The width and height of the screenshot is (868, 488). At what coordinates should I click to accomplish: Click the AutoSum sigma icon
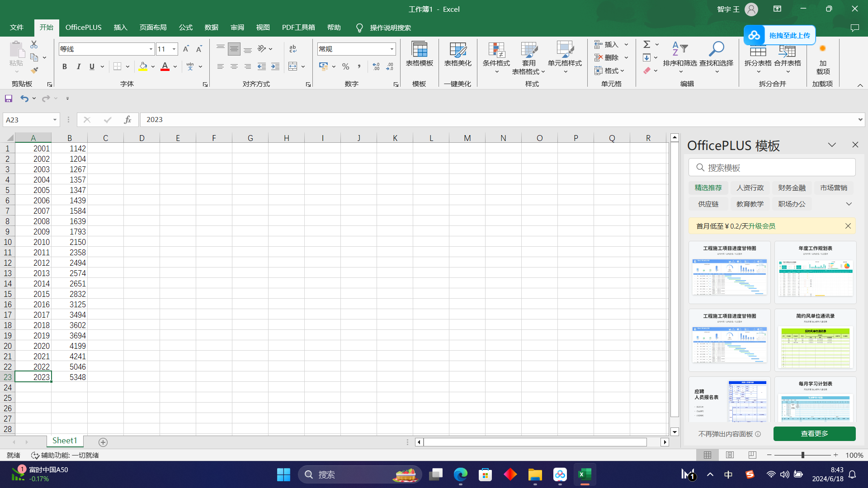pyautogui.click(x=647, y=44)
